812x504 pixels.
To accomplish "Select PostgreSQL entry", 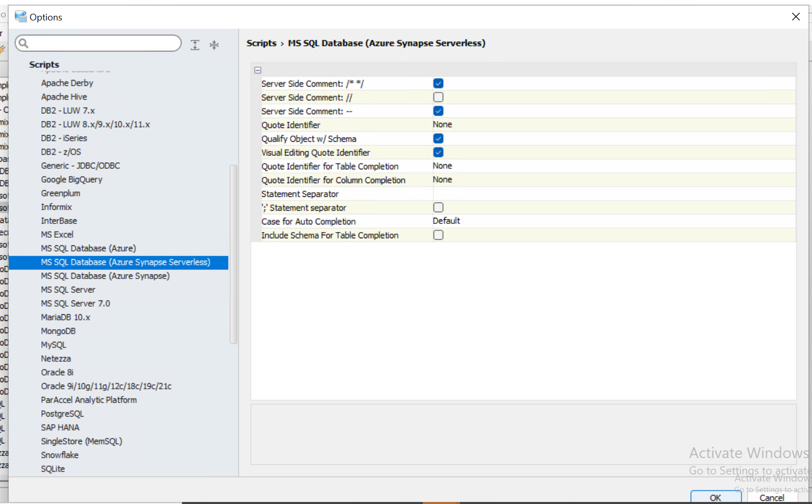I will point(62,414).
